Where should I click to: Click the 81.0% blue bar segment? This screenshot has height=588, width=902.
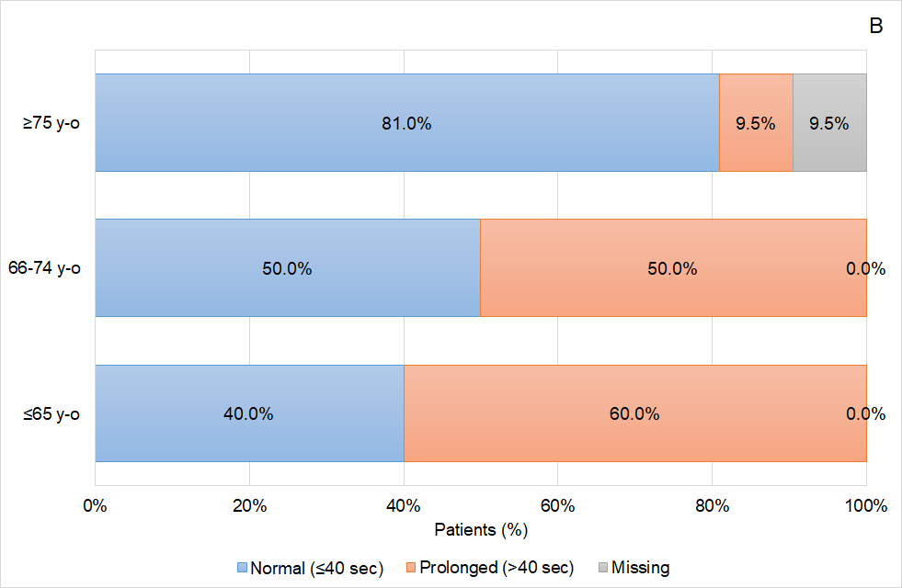coord(406,123)
